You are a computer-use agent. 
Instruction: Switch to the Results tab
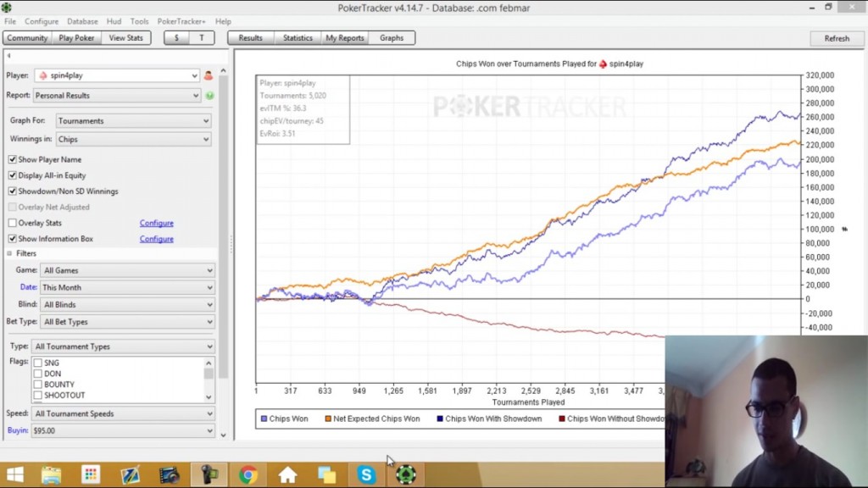[250, 38]
